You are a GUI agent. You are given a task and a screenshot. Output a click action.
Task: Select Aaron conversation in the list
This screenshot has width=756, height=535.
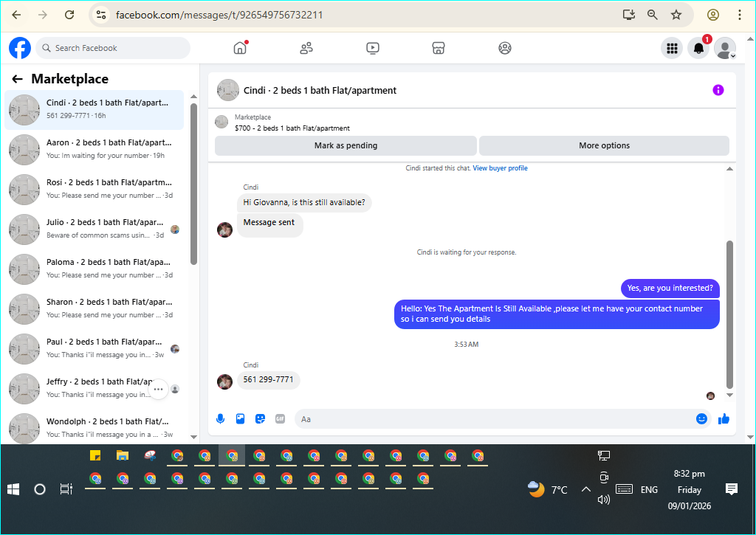94,149
